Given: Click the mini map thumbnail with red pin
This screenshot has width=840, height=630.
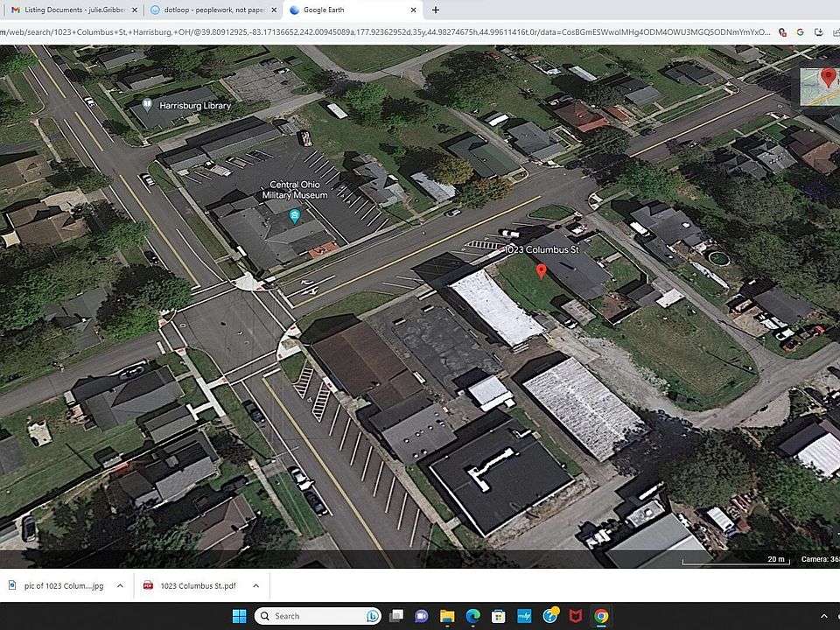Looking at the screenshot, I should 820,87.
